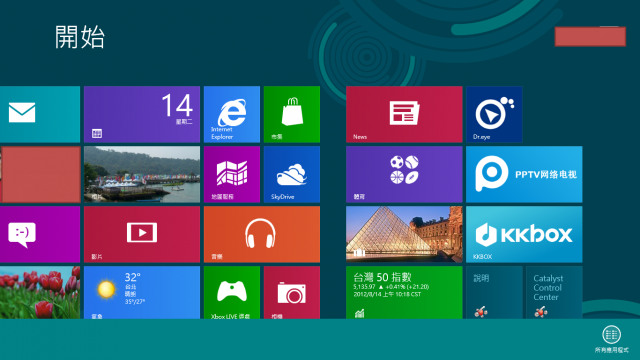This screenshot has height=360, width=640.
Task: Open the News tile
Action: tap(404, 114)
